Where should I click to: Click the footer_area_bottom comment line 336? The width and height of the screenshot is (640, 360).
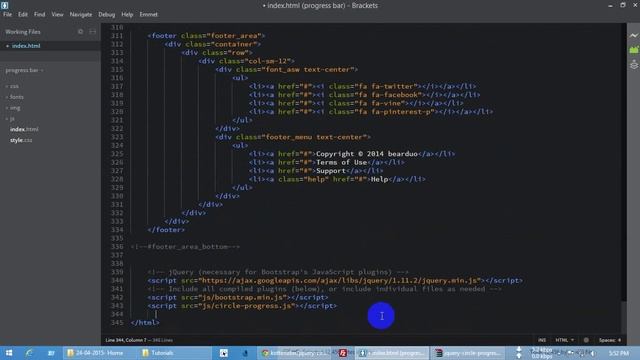click(185, 247)
